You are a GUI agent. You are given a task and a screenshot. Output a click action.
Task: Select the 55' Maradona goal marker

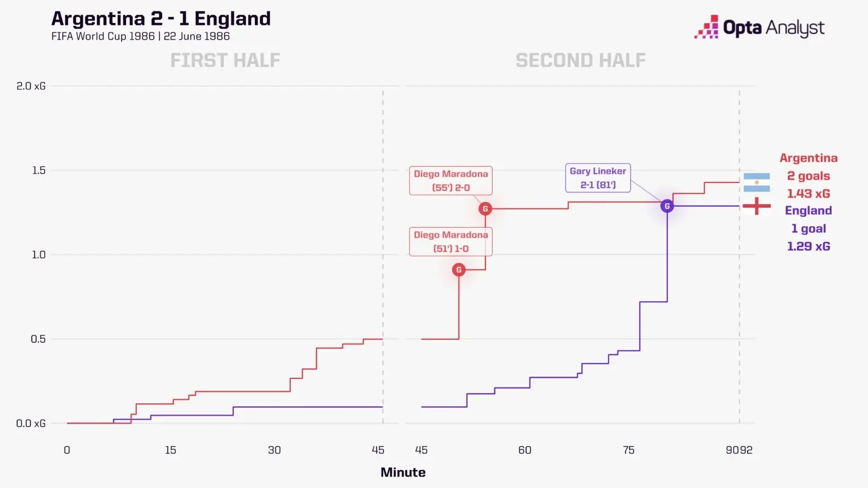point(485,209)
